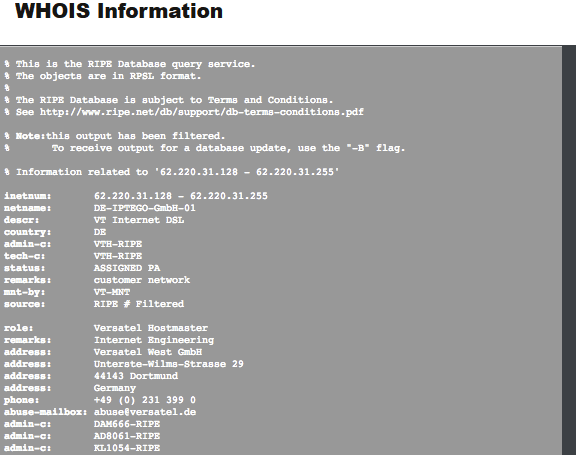576x455 pixels.
Task: Click inetnum value 62.220.31.128 - 62.220.31.255
Action: 181,196
